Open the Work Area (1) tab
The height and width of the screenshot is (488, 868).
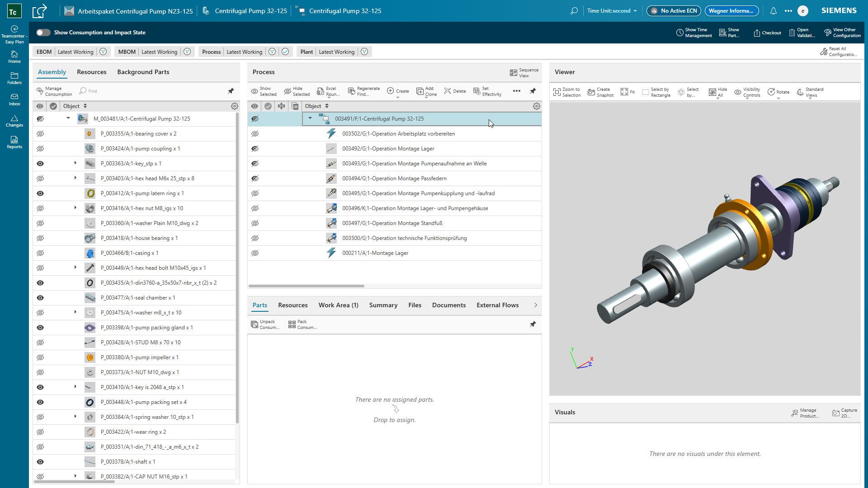[338, 305]
